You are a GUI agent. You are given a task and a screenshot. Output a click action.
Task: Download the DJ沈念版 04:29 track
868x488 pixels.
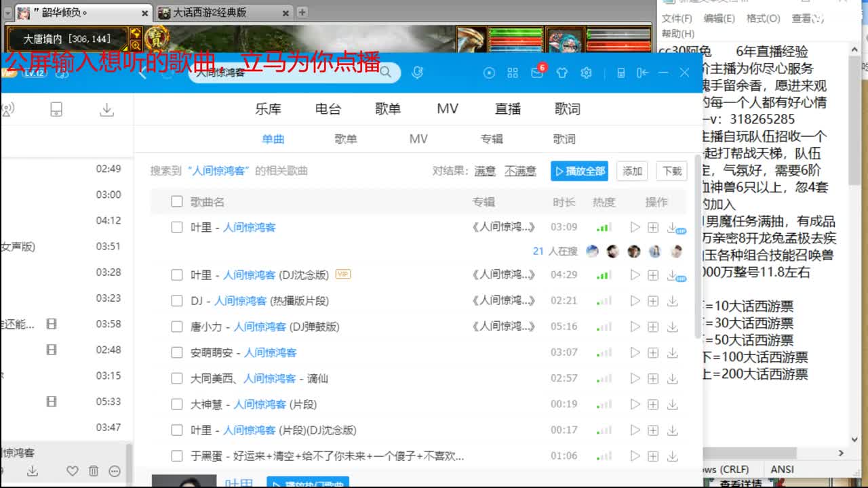(672, 275)
